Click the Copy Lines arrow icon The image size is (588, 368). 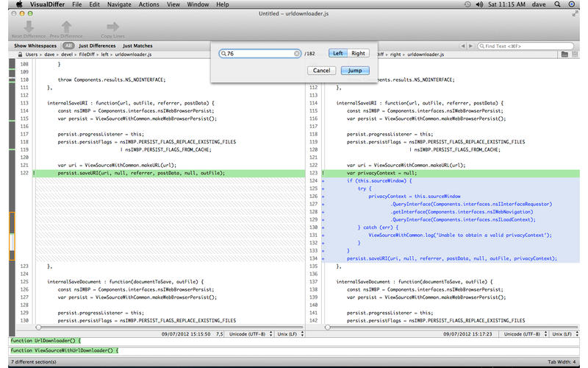pos(112,26)
